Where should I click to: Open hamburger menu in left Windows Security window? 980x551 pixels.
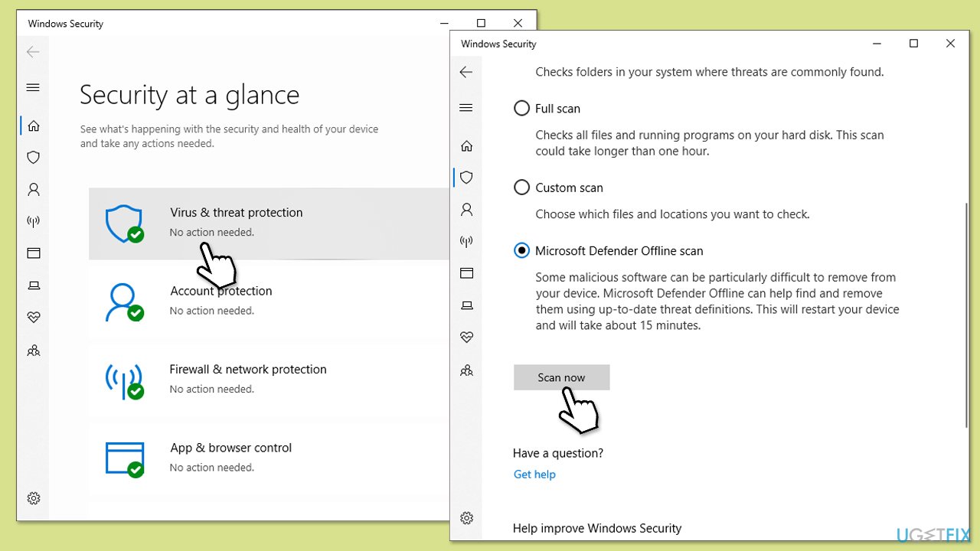coord(33,87)
